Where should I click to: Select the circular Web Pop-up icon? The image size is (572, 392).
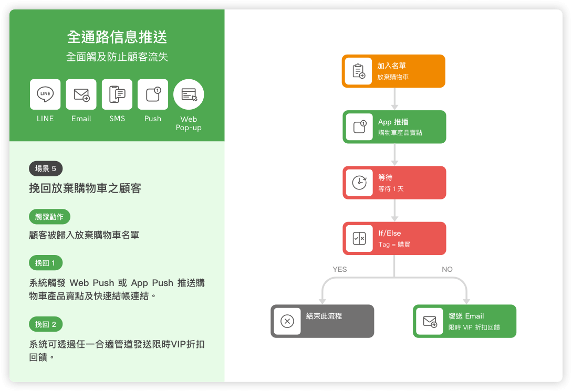(189, 94)
